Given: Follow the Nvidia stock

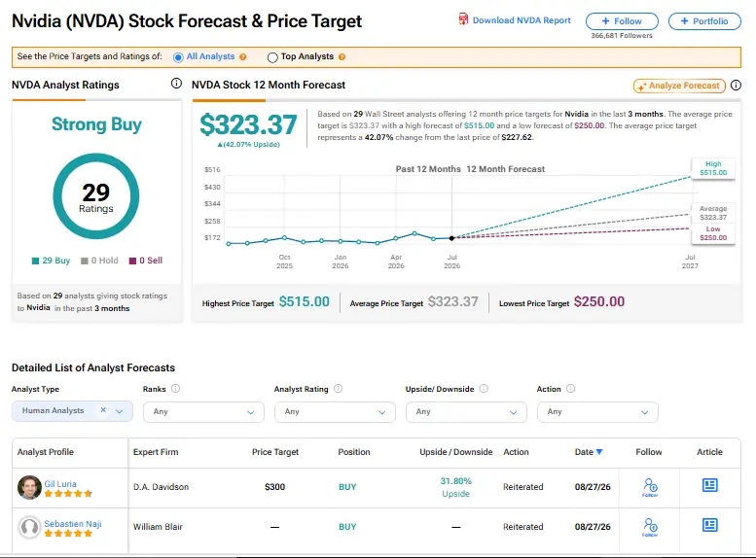Looking at the screenshot, I should [622, 21].
